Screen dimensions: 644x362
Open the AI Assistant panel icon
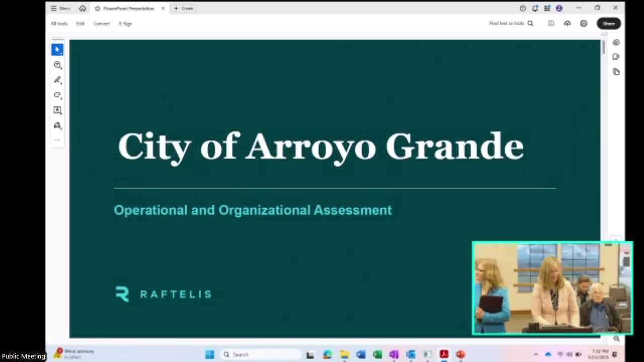pos(616,42)
